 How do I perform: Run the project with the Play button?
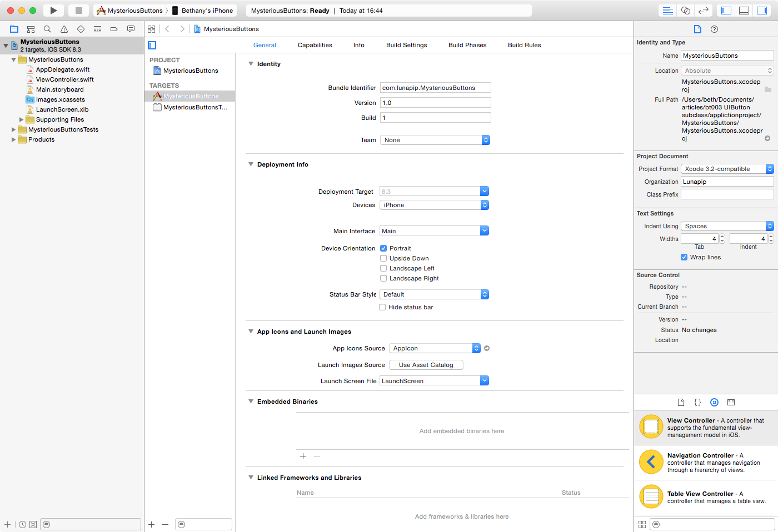[53, 11]
